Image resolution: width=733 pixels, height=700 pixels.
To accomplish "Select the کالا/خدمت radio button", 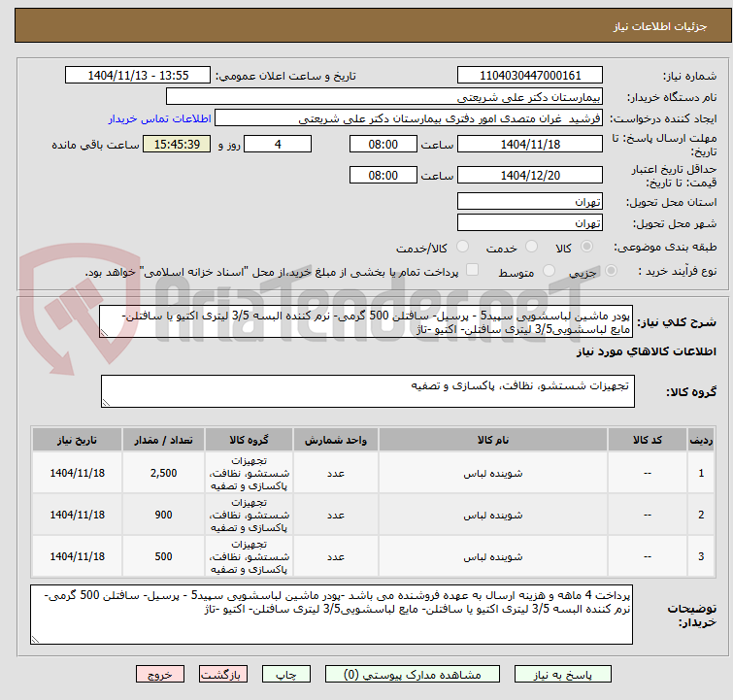I will pyautogui.click(x=462, y=247).
